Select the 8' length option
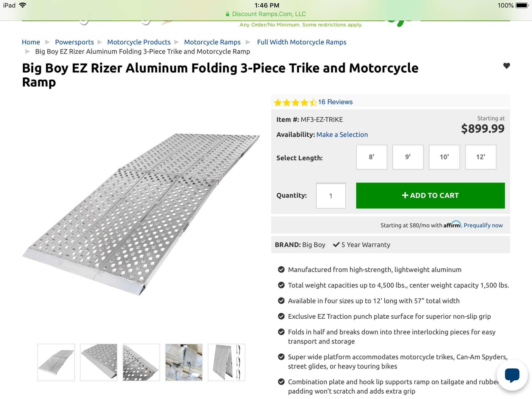The width and height of the screenshot is (532, 399). point(372,157)
